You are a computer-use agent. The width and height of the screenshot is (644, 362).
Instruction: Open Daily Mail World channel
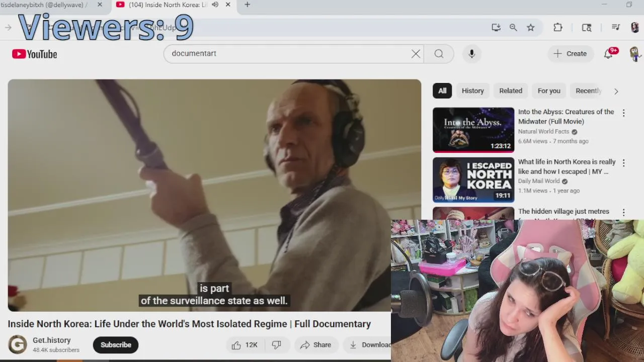pyautogui.click(x=539, y=181)
